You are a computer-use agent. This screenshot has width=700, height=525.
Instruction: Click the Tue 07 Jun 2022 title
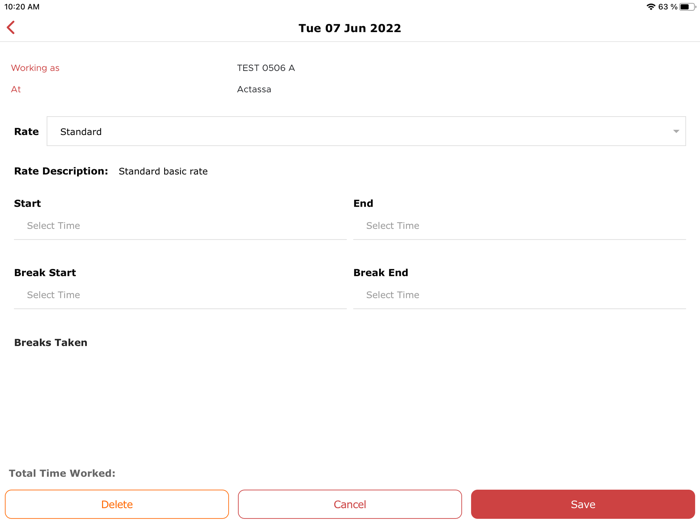point(350,28)
